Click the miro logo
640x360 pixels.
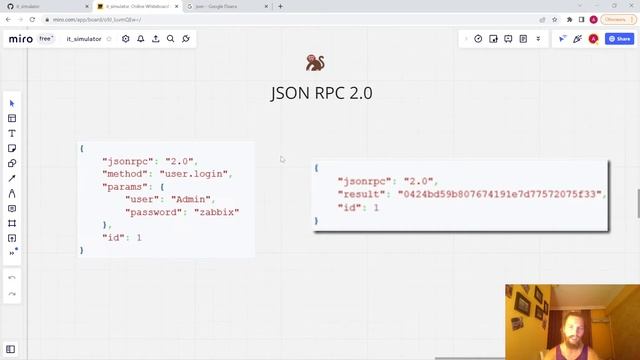click(21, 39)
